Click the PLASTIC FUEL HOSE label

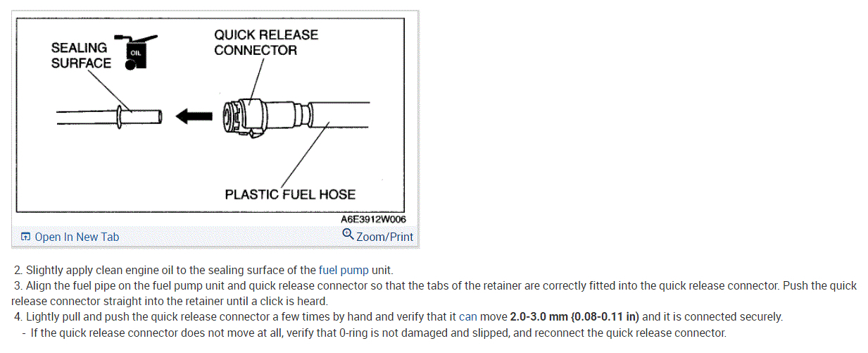(290, 194)
